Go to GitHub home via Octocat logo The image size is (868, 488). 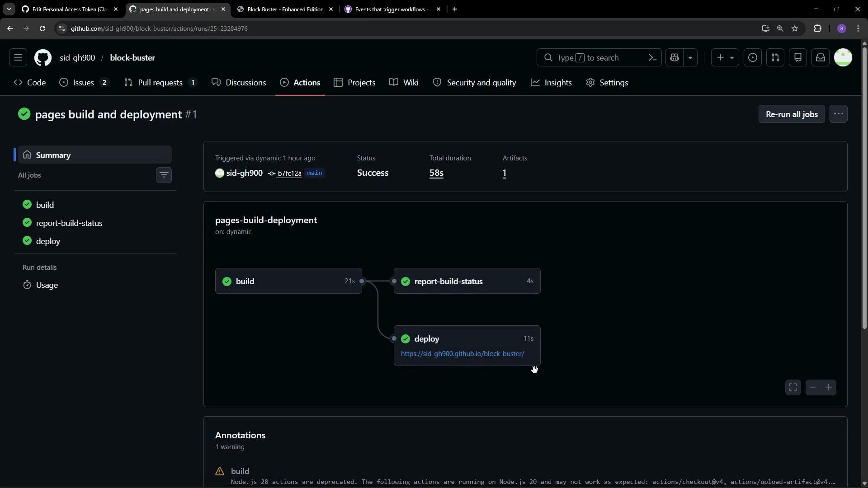click(x=43, y=58)
